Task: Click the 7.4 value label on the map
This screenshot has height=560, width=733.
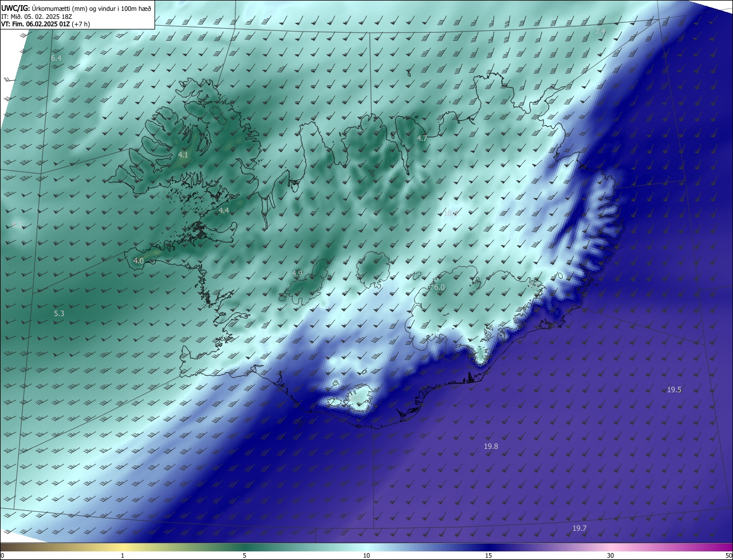Action: click(601, 31)
